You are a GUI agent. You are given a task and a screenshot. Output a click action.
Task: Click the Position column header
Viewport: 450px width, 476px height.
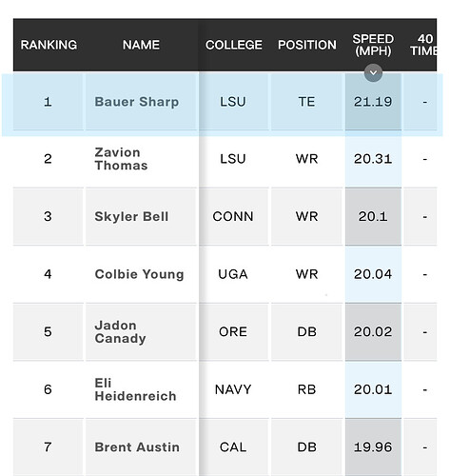(307, 45)
